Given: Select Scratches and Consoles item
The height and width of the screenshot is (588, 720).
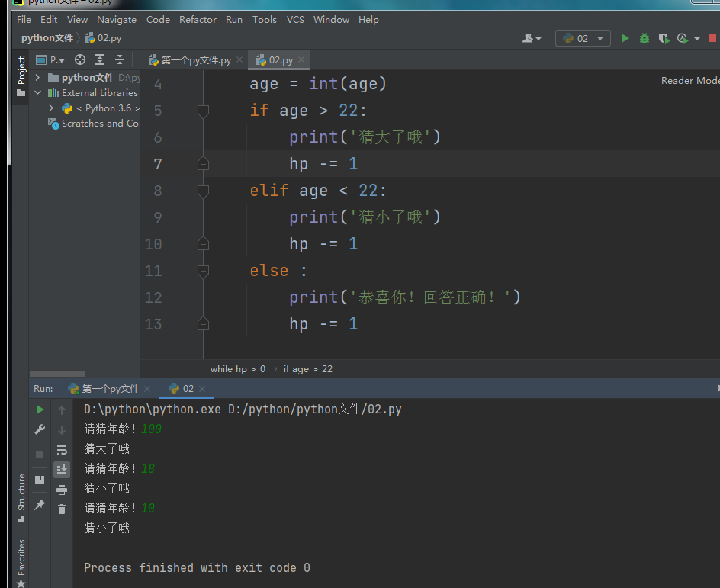Looking at the screenshot, I should click(93, 124).
